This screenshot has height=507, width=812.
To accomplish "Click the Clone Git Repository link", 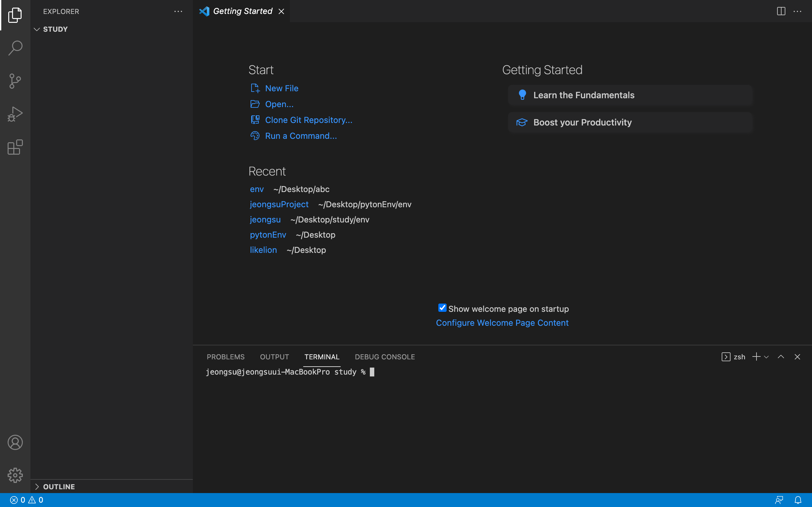I will [x=308, y=120].
